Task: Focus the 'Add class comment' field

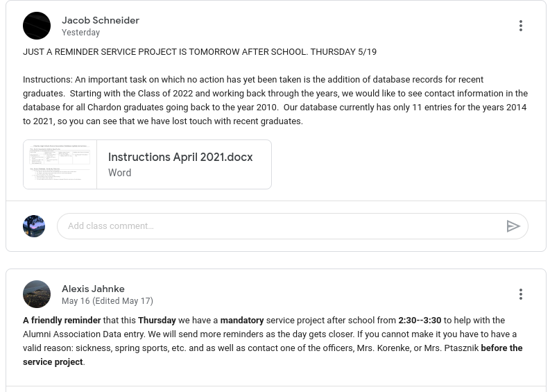Action: (277, 226)
